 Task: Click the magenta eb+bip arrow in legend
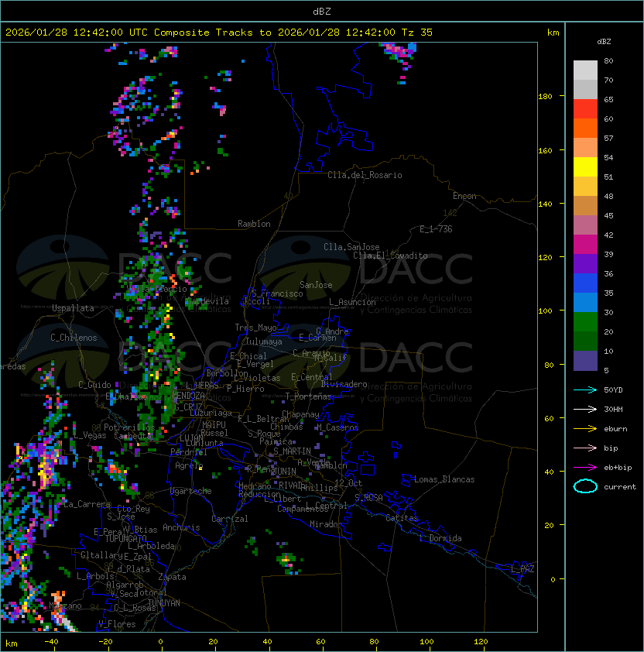point(585,468)
